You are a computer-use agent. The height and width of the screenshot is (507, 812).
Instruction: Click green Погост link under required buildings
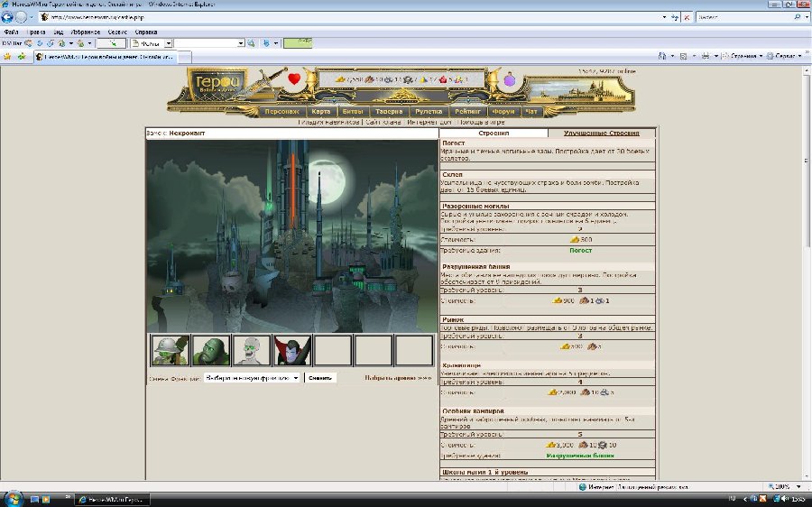pos(580,250)
